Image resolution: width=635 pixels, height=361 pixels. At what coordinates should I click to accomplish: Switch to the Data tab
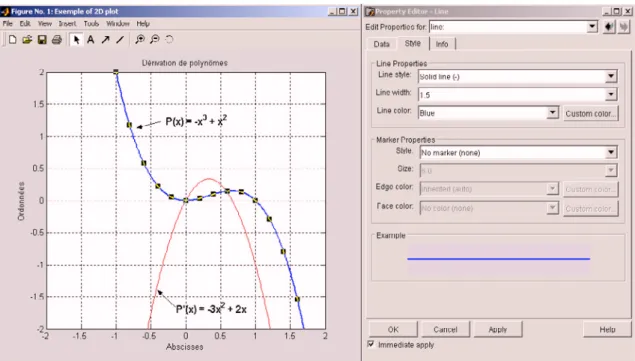click(x=381, y=44)
